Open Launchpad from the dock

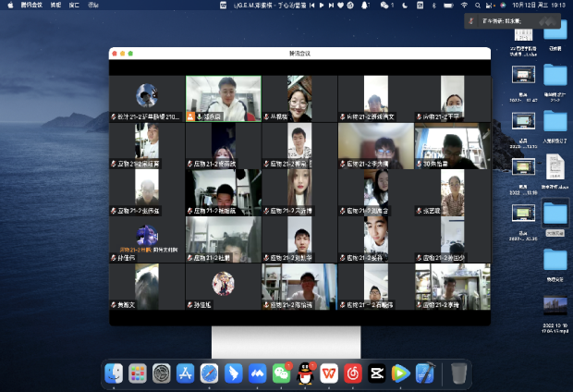click(x=137, y=373)
